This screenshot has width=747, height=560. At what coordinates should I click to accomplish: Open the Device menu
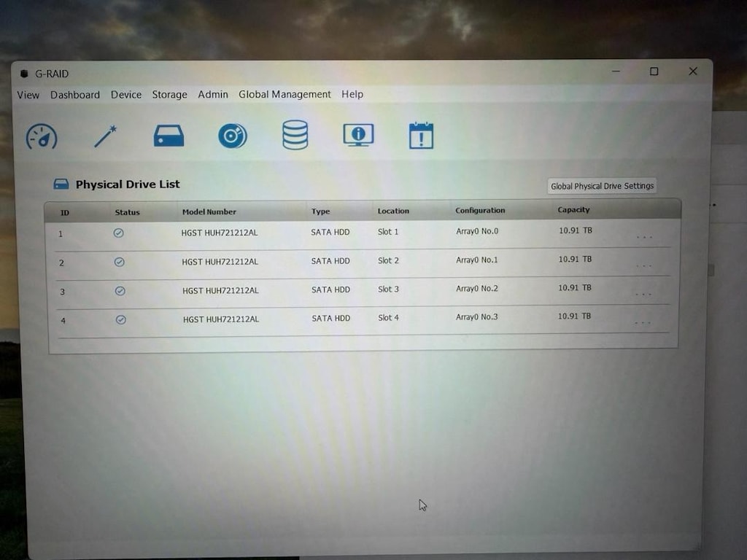click(x=126, y=95)
